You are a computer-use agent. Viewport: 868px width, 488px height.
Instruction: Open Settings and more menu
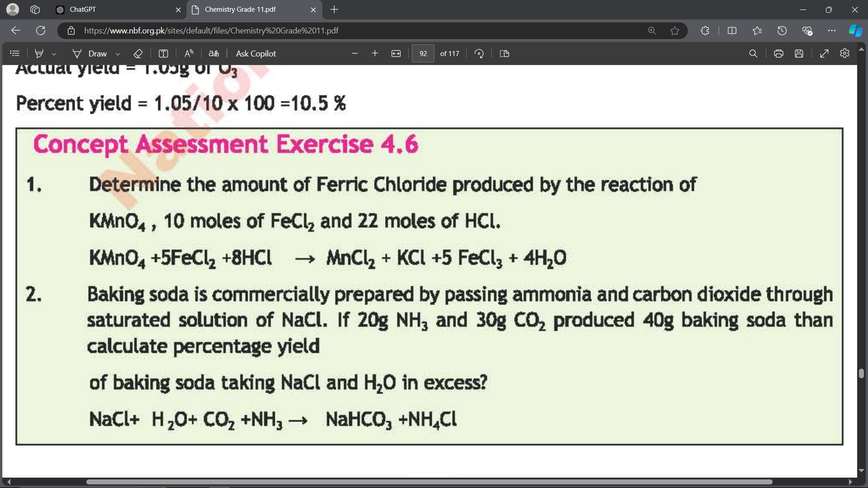point(832,30)
